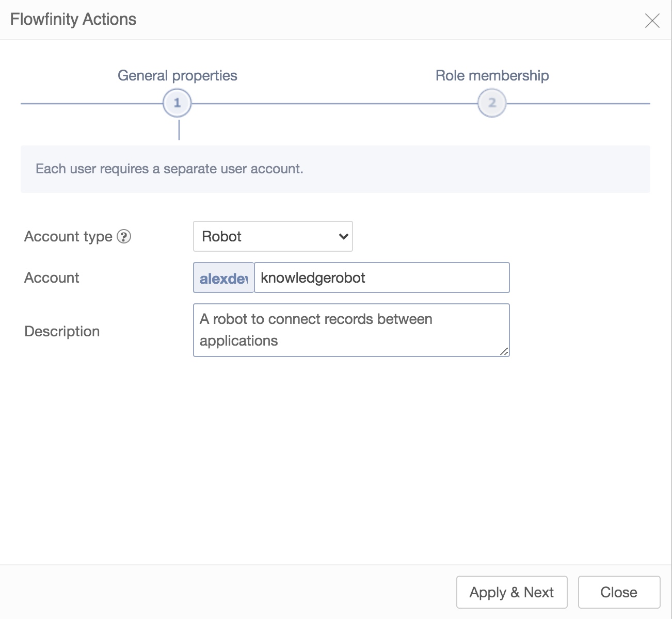Click the Account type field label
Viewport: 672px width, 619px height.
(68, 237)
